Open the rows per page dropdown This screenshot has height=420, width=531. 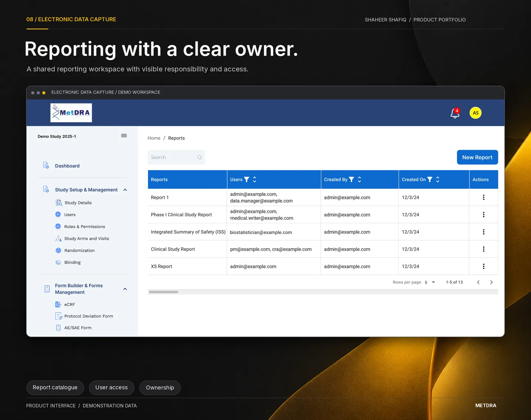click(x=430, y=282)
